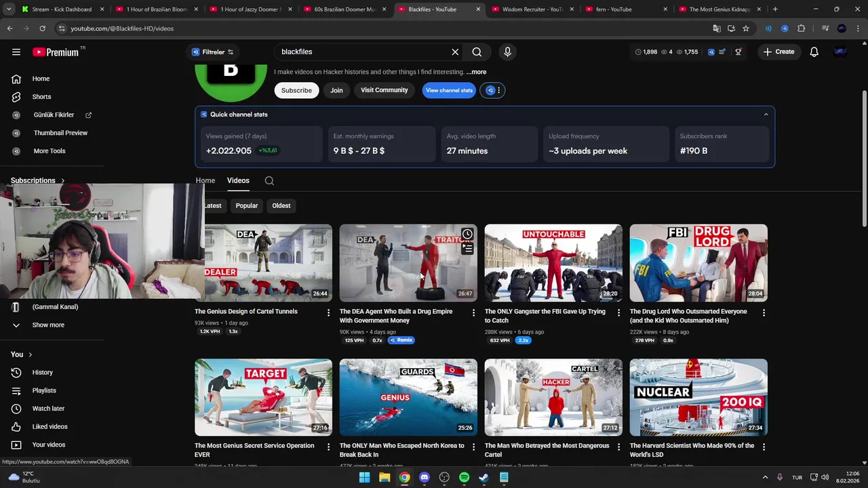Open the notifications bell

pyautogui.click(x=814, y=52)
